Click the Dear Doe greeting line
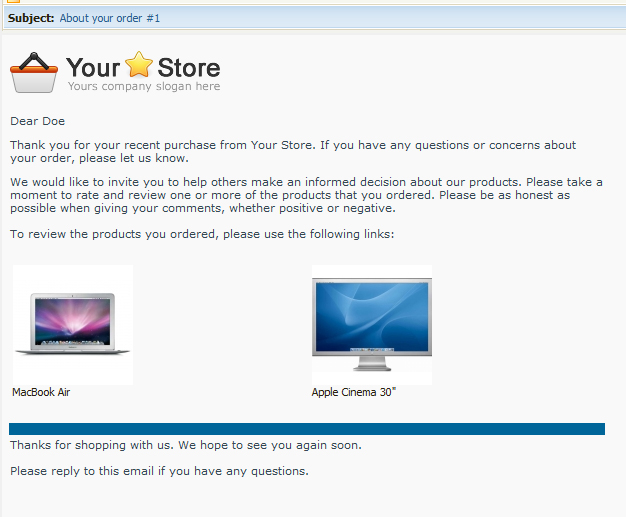The width and height of the screenshot is (626, 517). pyautogui.click(x=38, y=121)
